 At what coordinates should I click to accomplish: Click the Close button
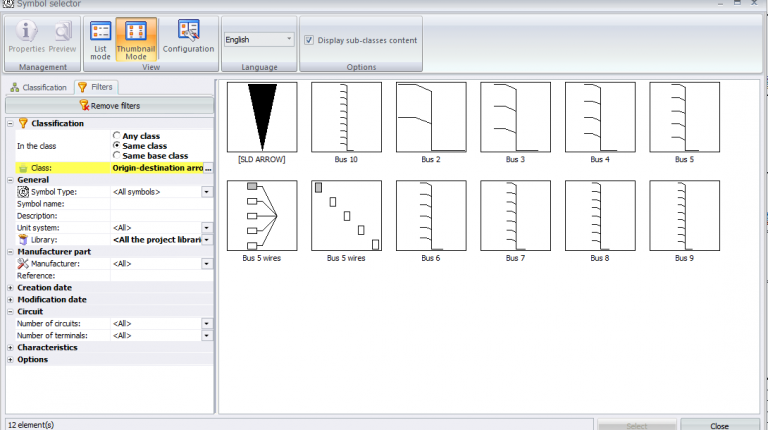[x=720, y=426]
